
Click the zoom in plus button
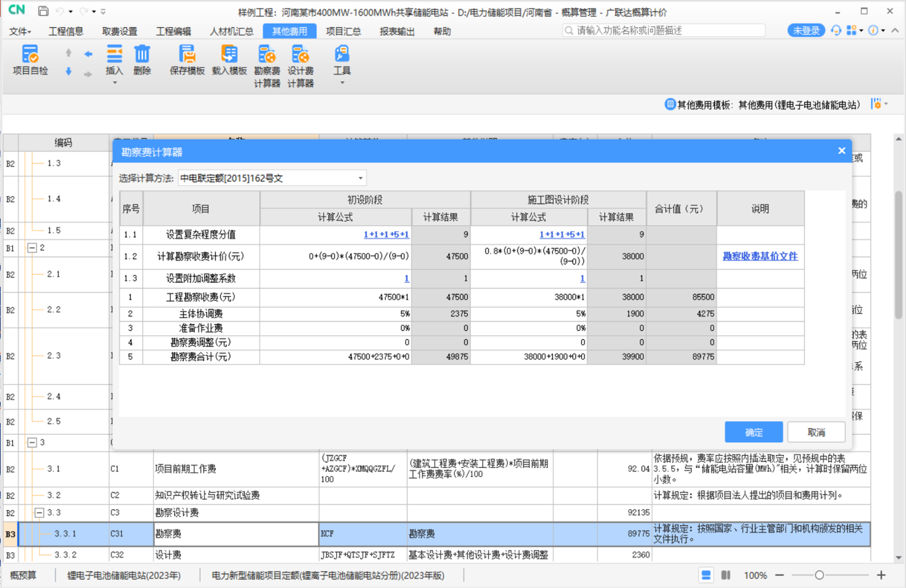pyautogui.click(x=881, y=575)
